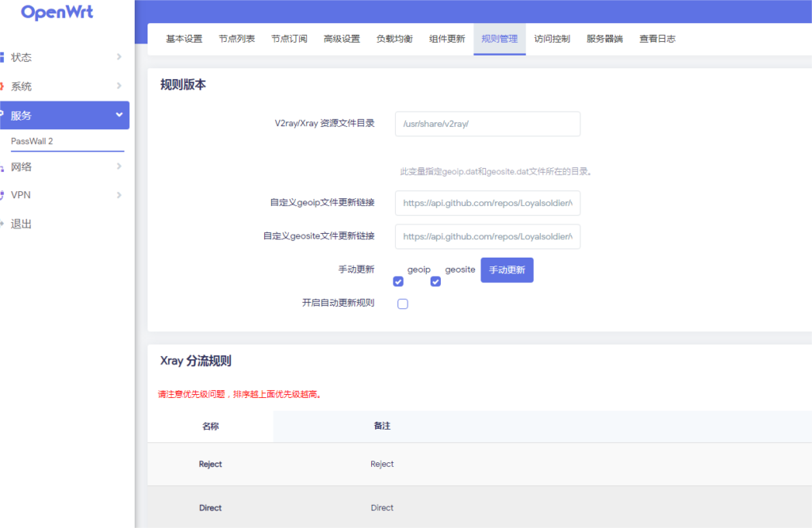Screen dimensions: 812x528
Task: Open the 访问控制 tab
Action: (x=551, y=39)
